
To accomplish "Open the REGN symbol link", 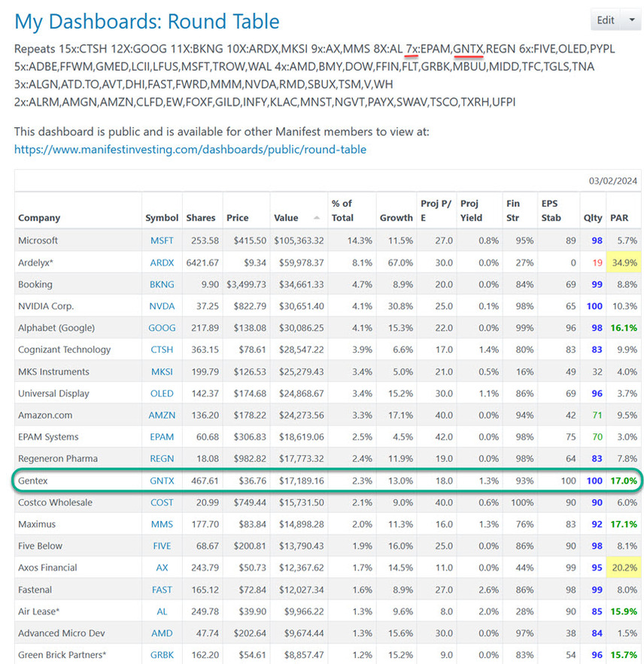I will click(162, 459).
